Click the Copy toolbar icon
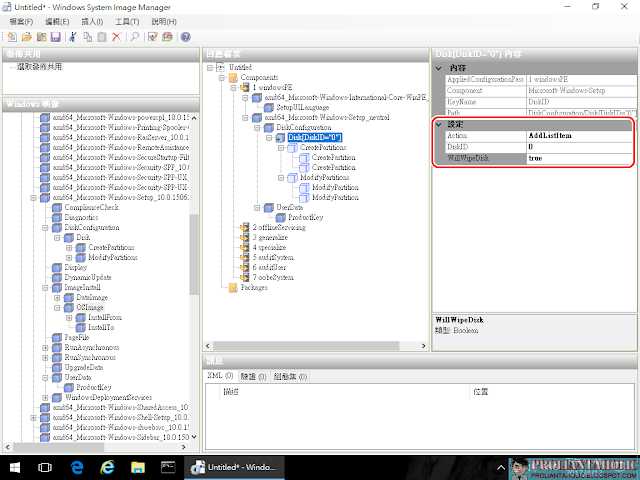 (87, 37)
